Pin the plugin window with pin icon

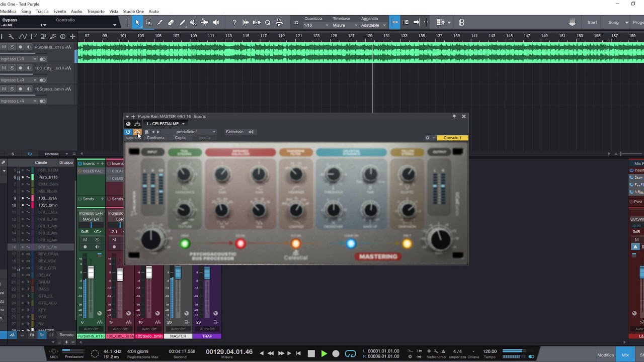(454, 116)
